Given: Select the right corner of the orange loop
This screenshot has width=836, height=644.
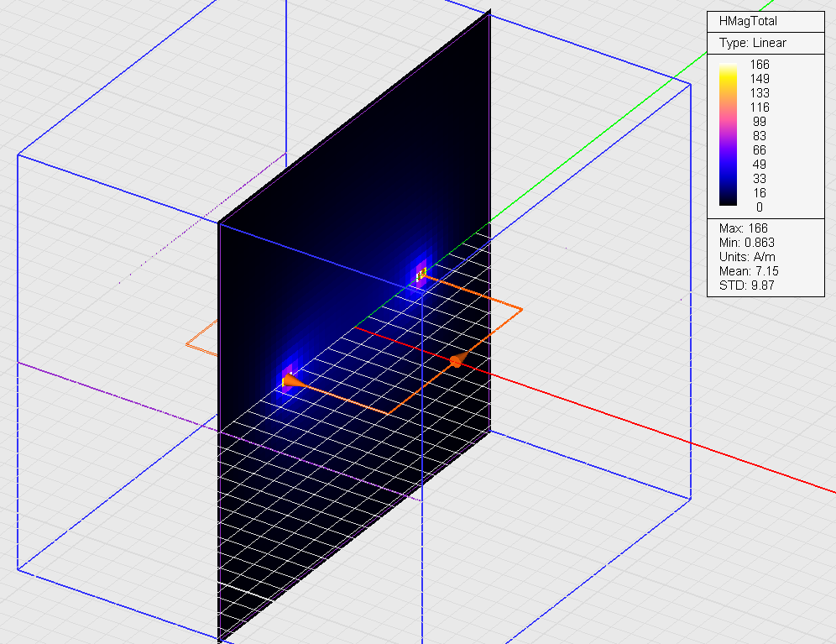Looking at the screenshot, I should [521, 310].
